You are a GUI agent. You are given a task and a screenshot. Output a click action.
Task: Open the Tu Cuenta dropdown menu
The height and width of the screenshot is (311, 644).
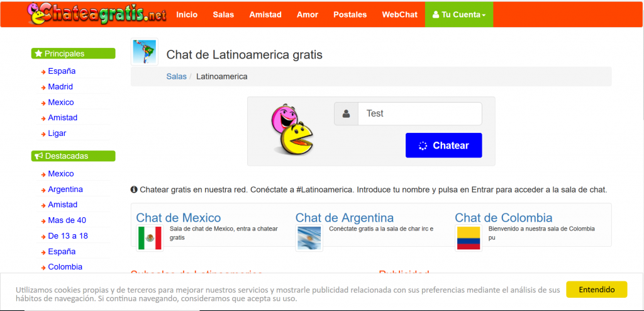[458, 14]
